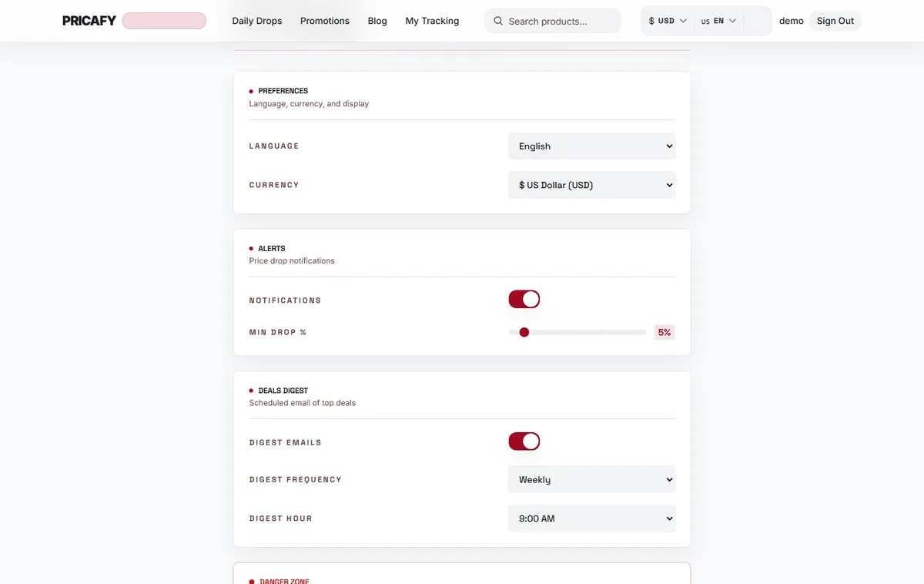
Task: Open the EN language selector in header
Action: pos(719,21)
